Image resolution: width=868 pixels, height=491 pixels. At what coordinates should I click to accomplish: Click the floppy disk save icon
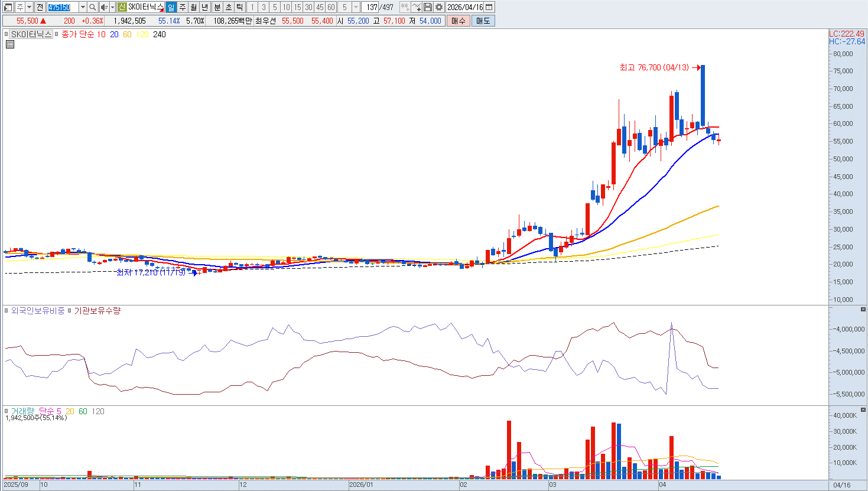(428, 7)
